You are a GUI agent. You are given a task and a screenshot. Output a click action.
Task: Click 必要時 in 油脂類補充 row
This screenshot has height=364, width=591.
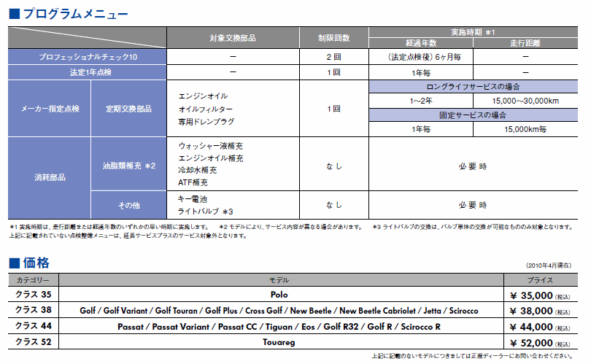[473, 166]
